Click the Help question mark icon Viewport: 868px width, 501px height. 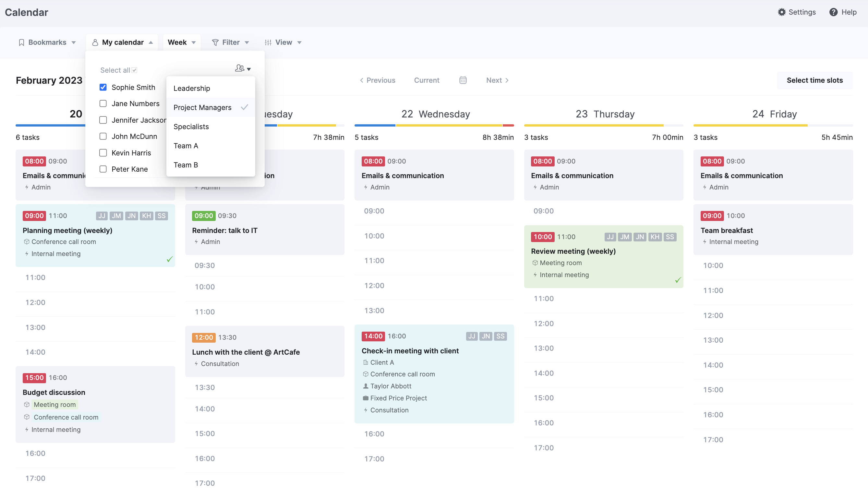833,12
